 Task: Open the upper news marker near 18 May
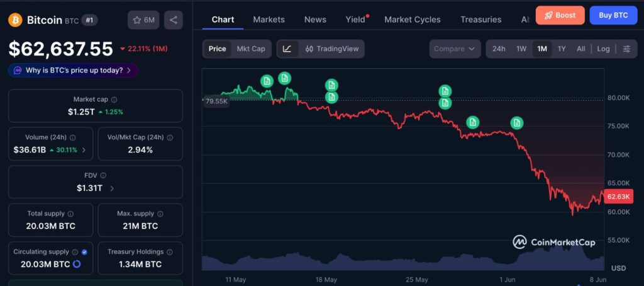[331, 85]
